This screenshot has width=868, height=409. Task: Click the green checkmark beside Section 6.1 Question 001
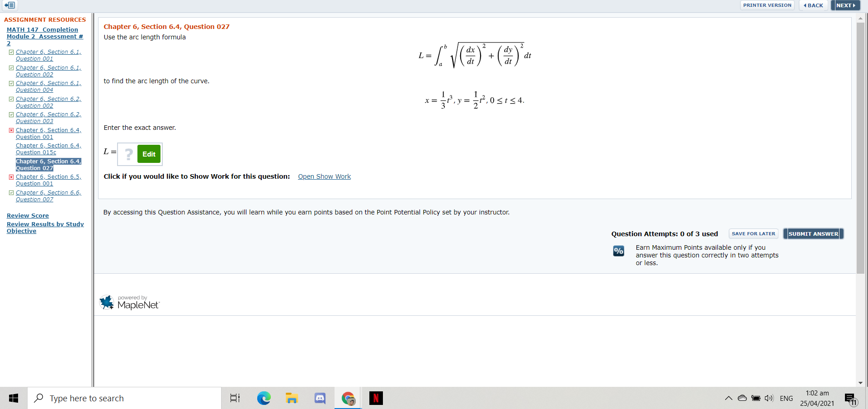coord(11,52)
